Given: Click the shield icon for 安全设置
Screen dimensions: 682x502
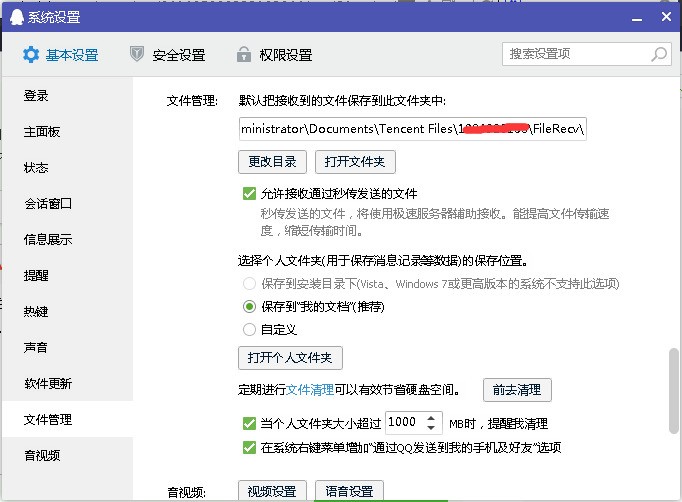Looking at the screenshot, I should click(x=137, y=54).
